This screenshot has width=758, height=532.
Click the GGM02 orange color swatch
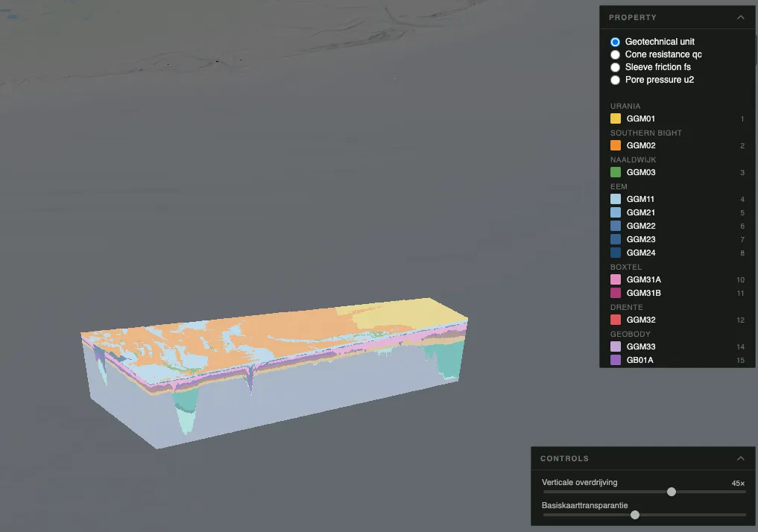tap(616, 145)
